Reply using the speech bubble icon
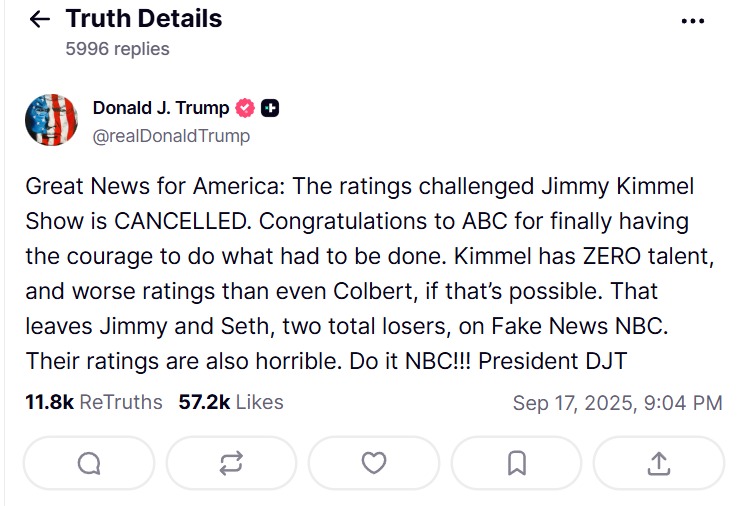 pyautogui.click(x=89, y=463)
